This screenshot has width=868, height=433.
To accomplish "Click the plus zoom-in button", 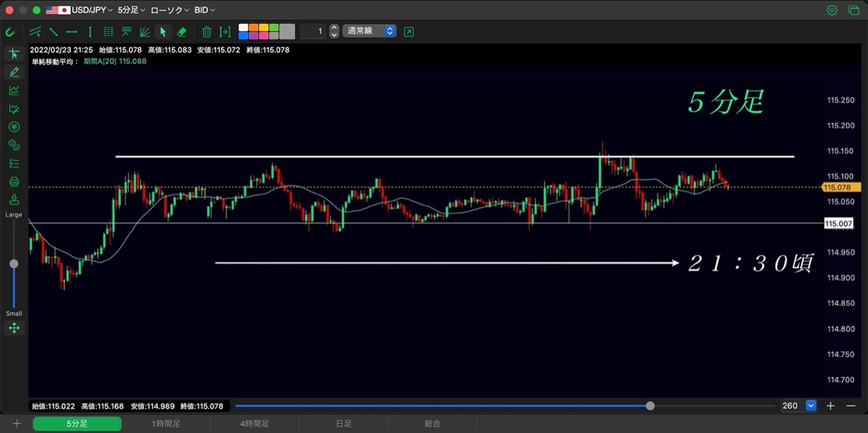I will (x=831, y=406).
